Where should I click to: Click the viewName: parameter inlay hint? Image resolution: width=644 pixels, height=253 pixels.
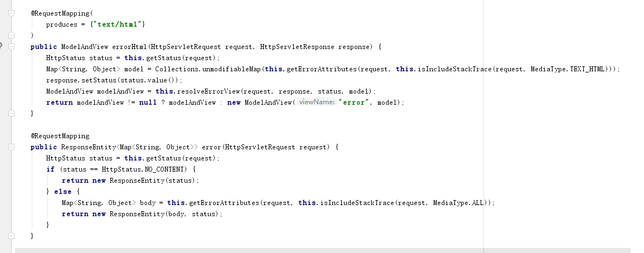[x=317, y=103]
